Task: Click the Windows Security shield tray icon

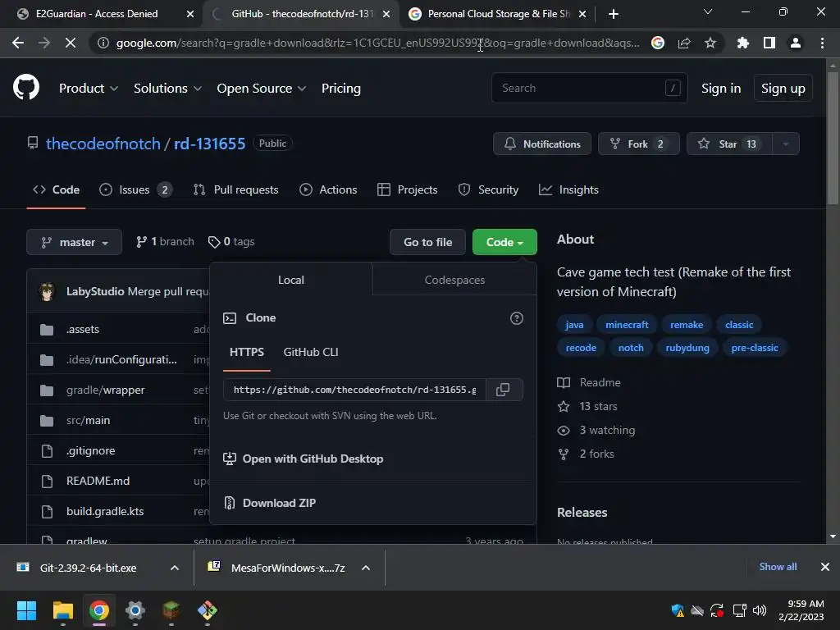Action: tap(677, 610)
